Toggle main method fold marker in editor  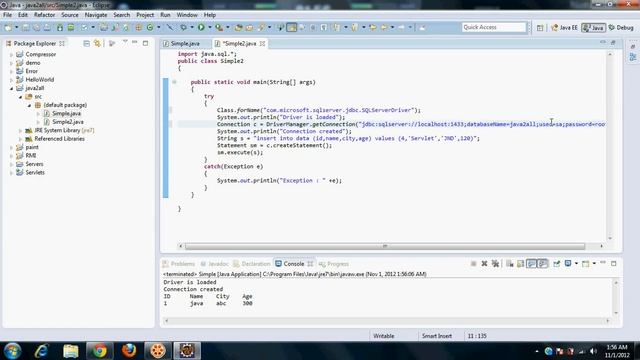[174, 82]
